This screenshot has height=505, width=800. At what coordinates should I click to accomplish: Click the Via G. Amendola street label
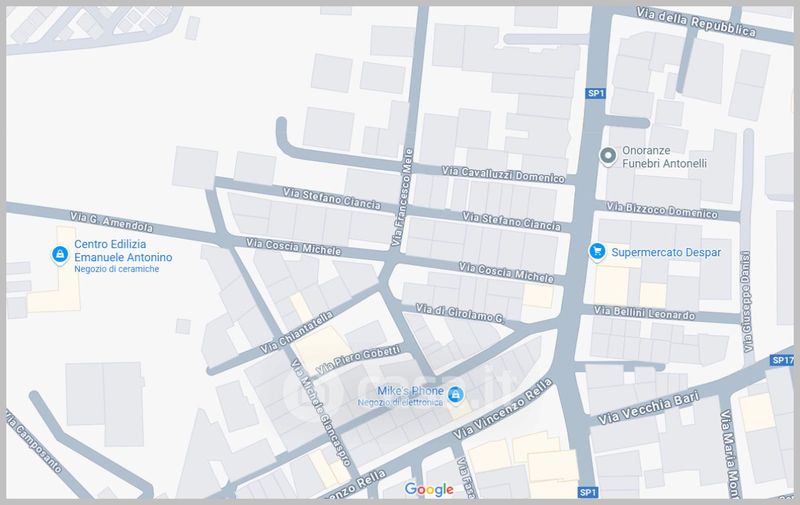coord(112,222)
